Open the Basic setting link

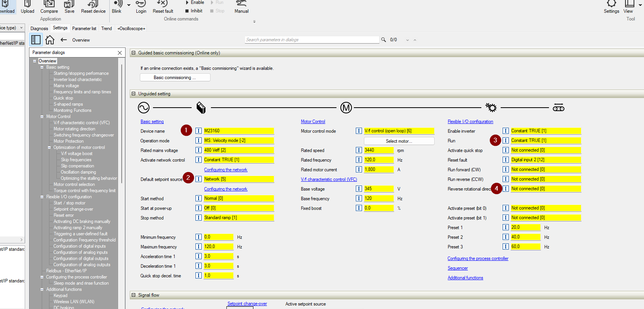(152, 122)
